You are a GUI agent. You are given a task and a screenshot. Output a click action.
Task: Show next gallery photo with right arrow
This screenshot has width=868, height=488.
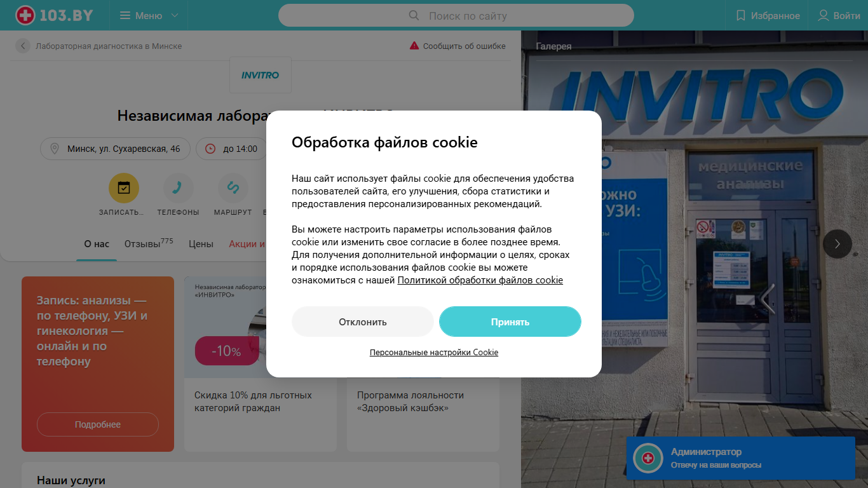837,243
